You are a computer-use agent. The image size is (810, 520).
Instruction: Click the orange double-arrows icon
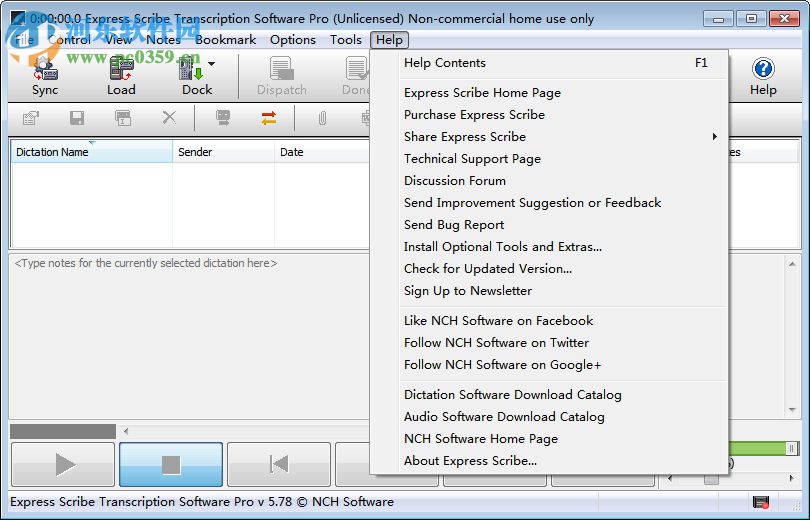269,118
